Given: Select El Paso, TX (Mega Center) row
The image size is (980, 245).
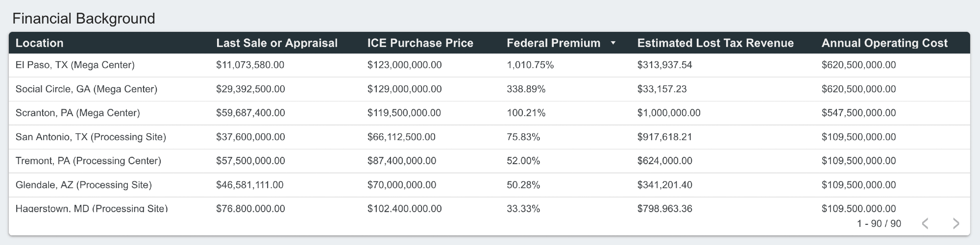Looking at the screenshot, I should pos(75,65).
